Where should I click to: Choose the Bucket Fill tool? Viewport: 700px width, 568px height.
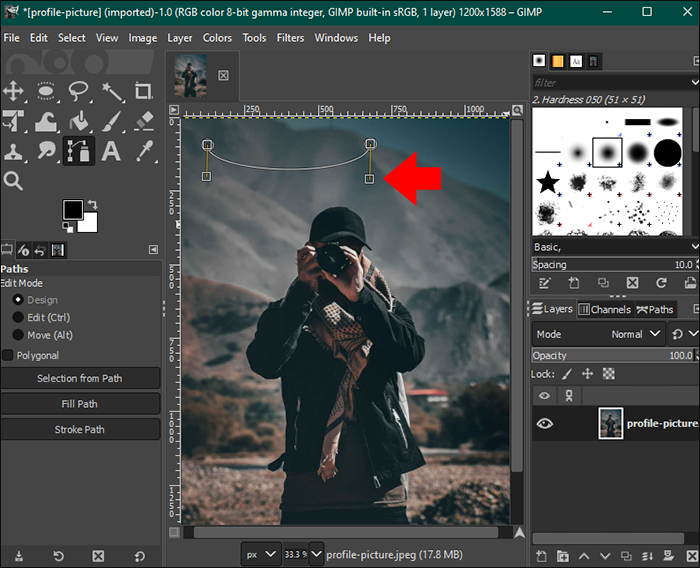pos(79,121)
